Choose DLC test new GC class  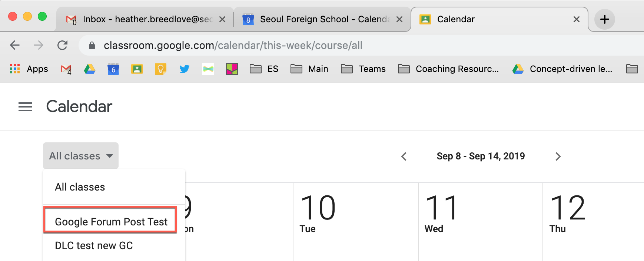(93, 245)
